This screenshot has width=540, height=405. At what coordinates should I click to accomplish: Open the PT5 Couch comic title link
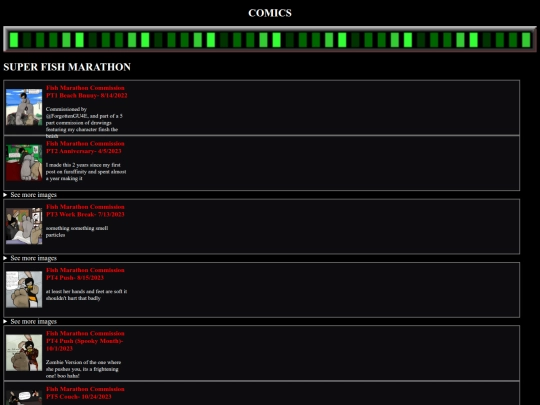click(85, 393)
